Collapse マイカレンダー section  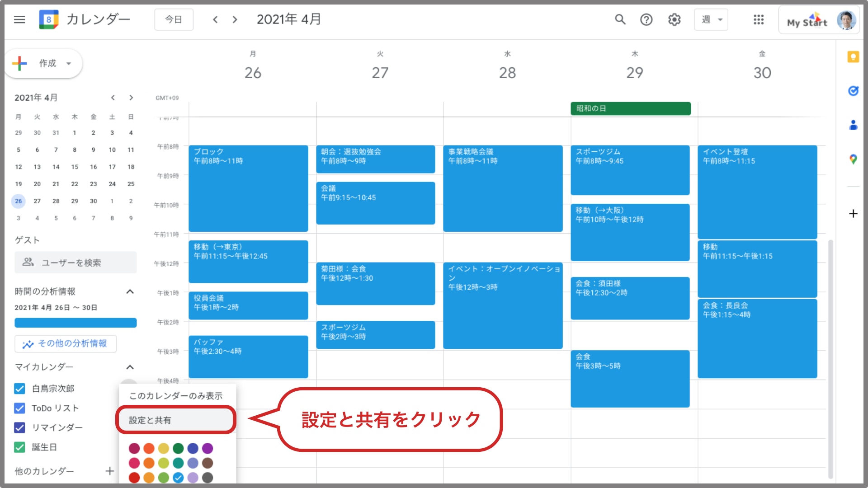coord(130,367)
